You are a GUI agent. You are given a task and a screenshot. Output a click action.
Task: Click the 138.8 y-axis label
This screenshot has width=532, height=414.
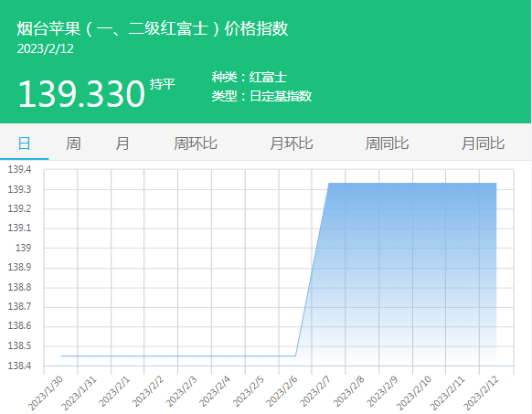point(19,287)
